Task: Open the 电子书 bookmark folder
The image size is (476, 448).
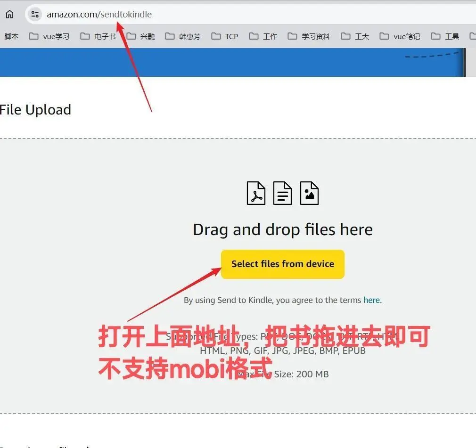Action: pyautogui.click(x=98, y=36)
